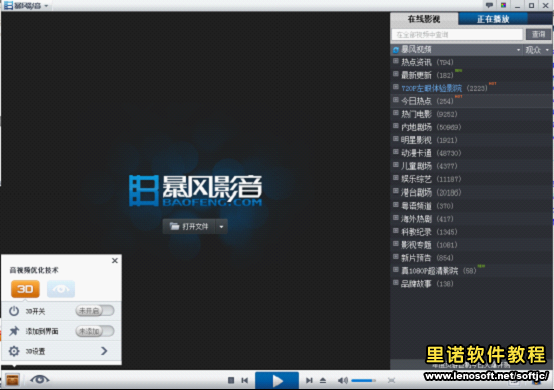Expand the 热门电影 category
Viewport: 554px width, 390px height.
(396, 113)
